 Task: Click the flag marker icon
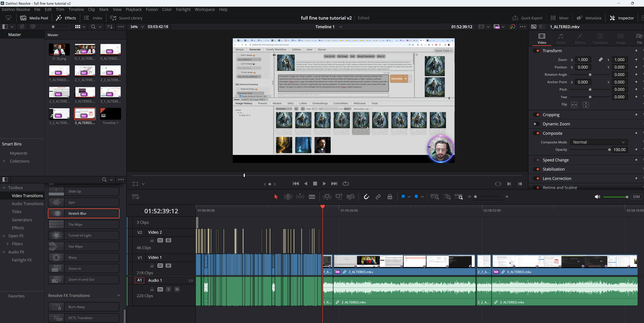pos(403,197)
